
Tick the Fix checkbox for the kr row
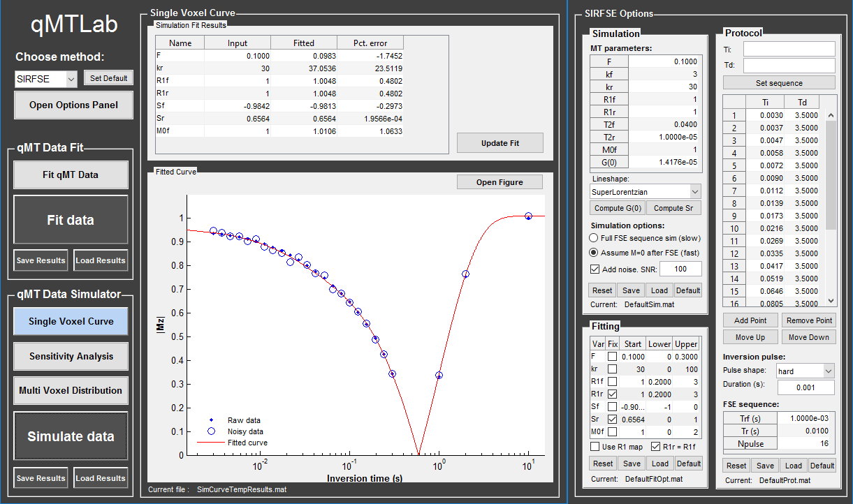pos(612,369)
